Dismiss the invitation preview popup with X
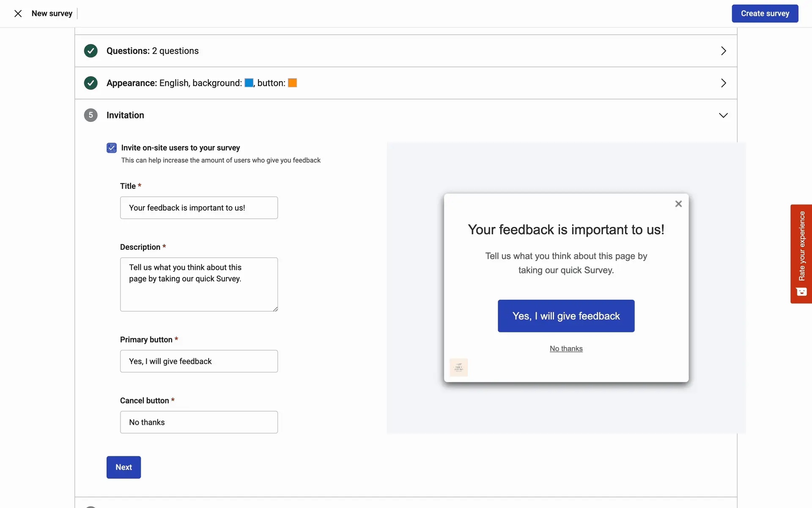The height and width of the screenshot is (508, 812). (678, 204)
